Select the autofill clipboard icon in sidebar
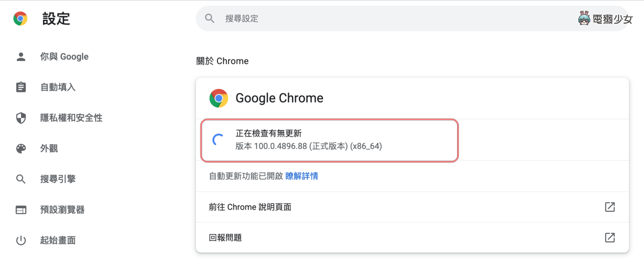644x266 pixels. (21, 87)
